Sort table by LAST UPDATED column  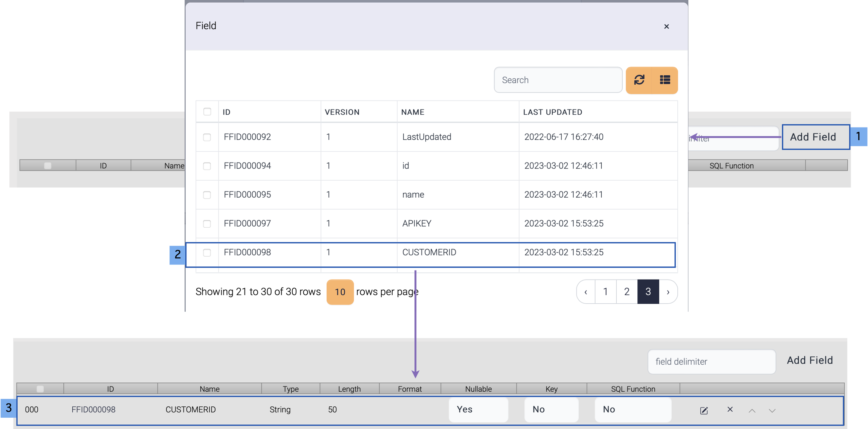552,112
